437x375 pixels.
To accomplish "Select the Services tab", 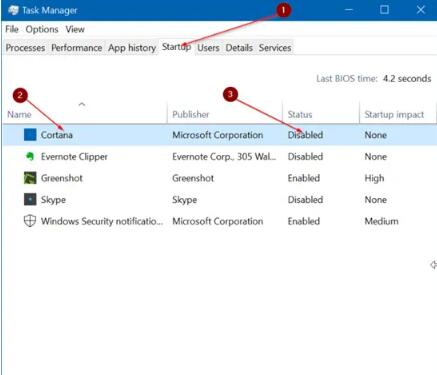I will (275, 48).
